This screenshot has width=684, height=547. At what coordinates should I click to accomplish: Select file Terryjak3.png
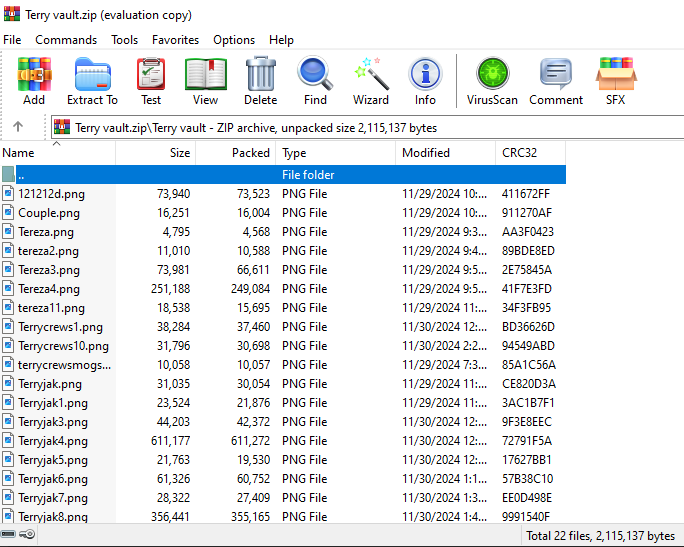(53, 422)
